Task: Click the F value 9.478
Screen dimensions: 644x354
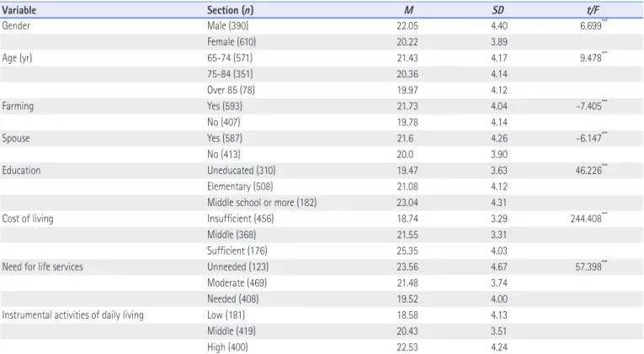Action: (x=591, y=58)
